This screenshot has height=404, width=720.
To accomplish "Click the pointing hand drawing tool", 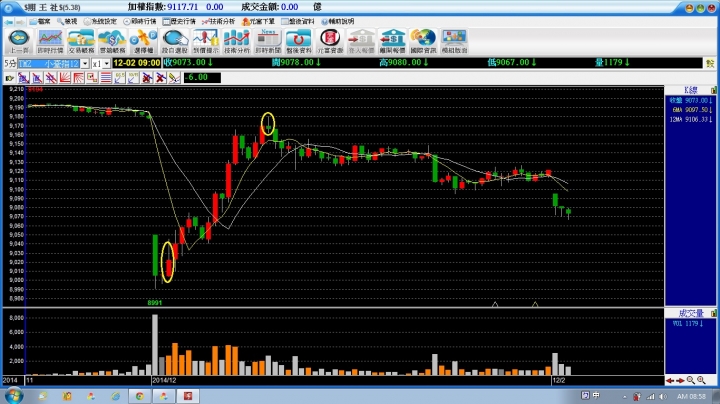I will (9, 78).
